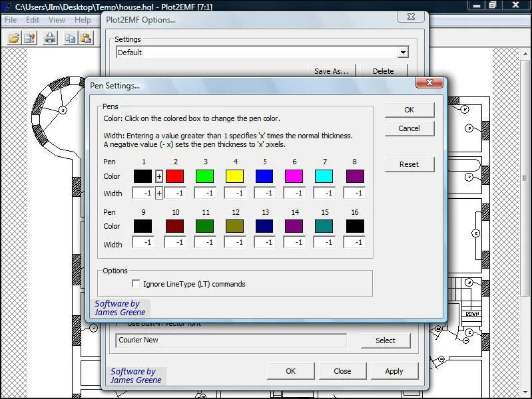Click the Paste toolbar icon

coord(86,38)
